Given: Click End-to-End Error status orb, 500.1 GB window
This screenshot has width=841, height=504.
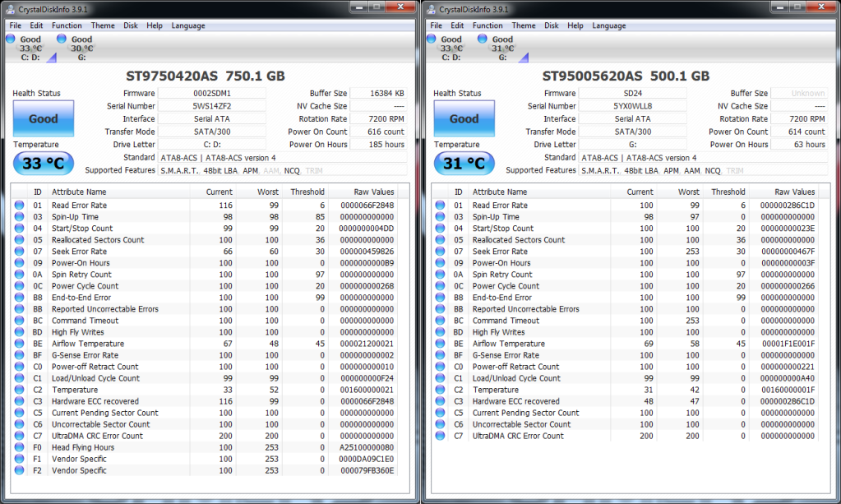Looking at the screenshot, I should pos(441,297).
